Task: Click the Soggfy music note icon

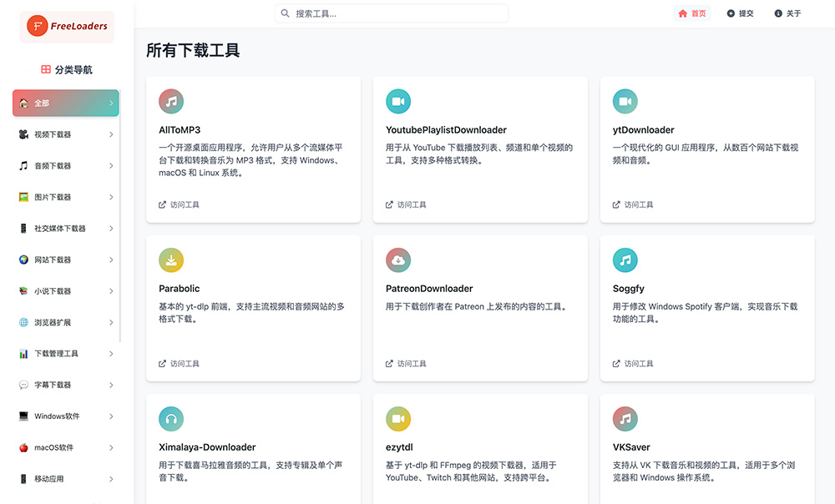Action: (x=625, y=260)
